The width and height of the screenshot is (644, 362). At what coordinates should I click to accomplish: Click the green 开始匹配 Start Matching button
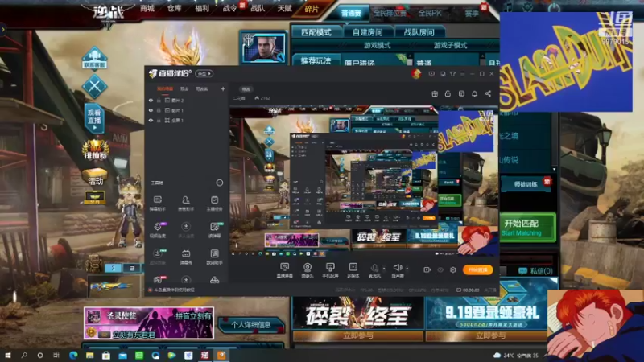[x=527, y=228]
